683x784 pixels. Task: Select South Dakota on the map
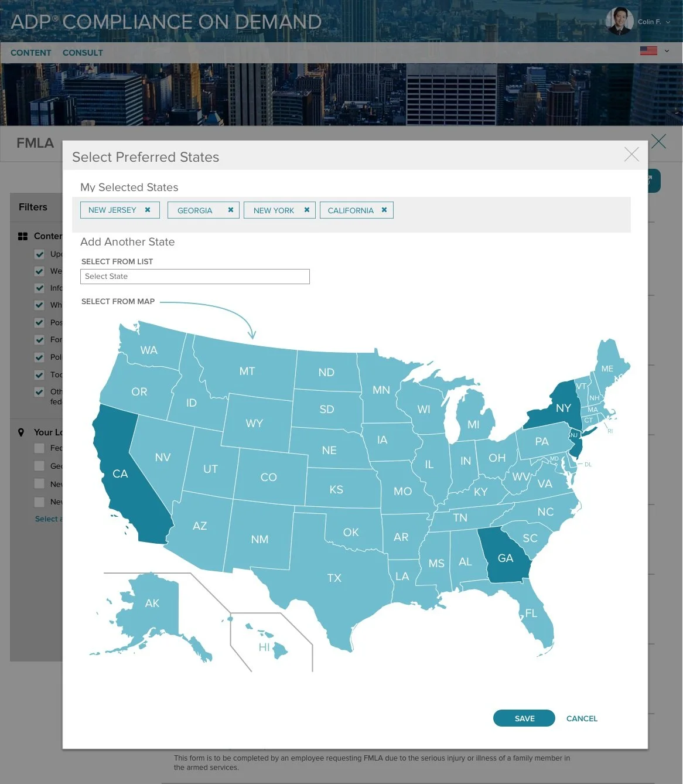327,409
